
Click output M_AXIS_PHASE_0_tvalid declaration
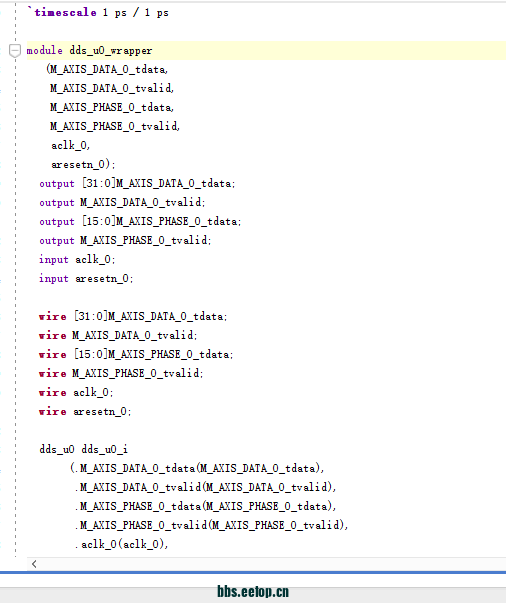pos(125,240)
